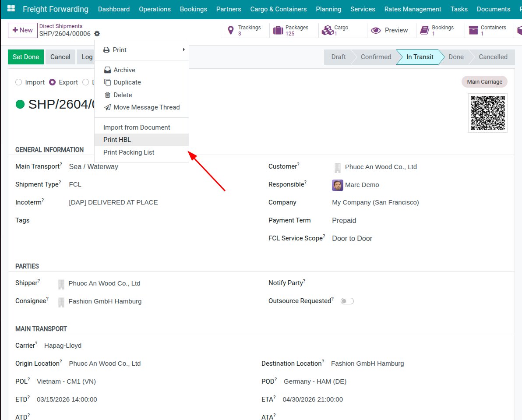The height and width of the screenshot is (420, 522).
Task: Open Cargo via stacked boxes icon
Action: click(x=327, y=30)
